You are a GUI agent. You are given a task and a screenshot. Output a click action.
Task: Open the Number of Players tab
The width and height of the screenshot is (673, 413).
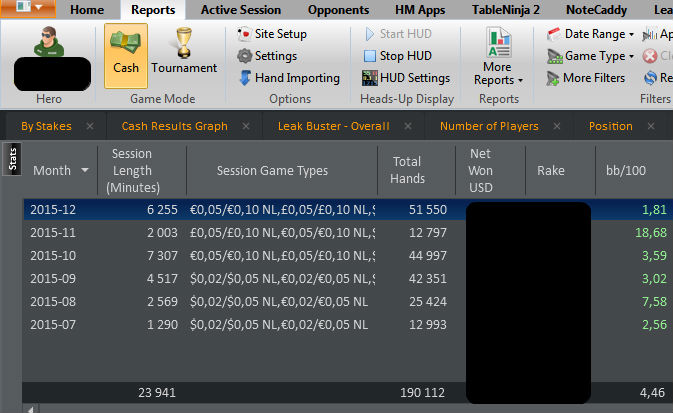[x=489, y=126]
